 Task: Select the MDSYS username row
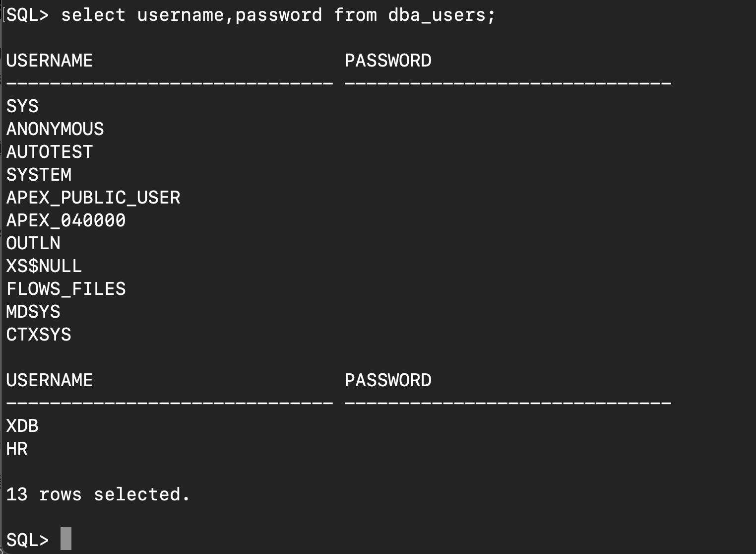(x=33, y=312)
